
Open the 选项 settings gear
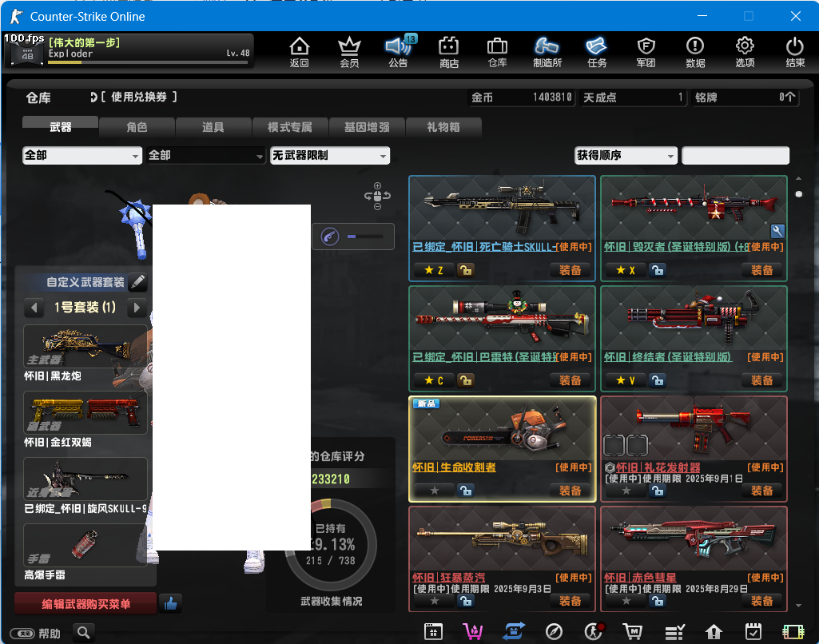[745, 52]
